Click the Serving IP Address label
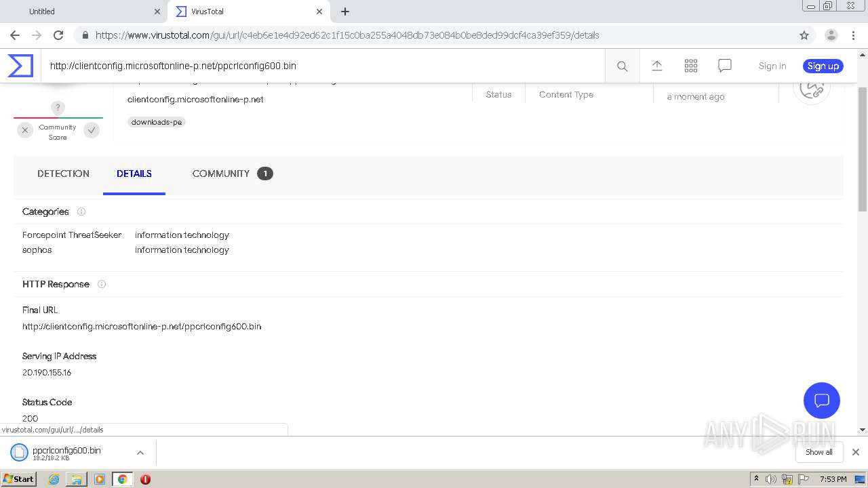The width and height of the screenshot is (868, 488). click(x=60, y=356)
